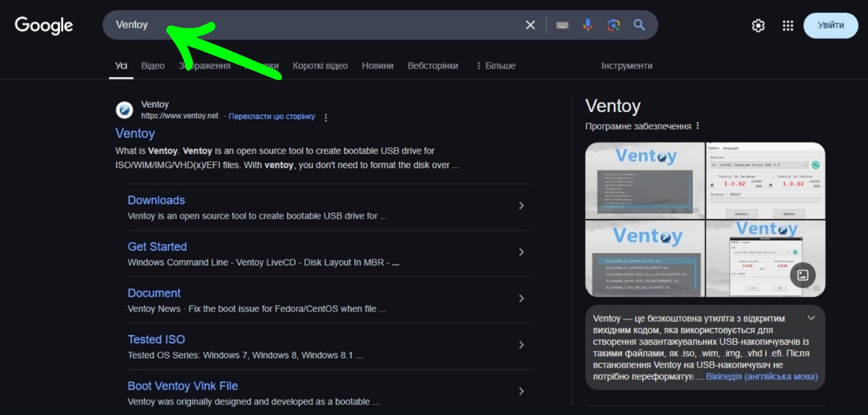The image size is (868, 415).
Task: Open the Google apps grid
Action: click(788, 25)
